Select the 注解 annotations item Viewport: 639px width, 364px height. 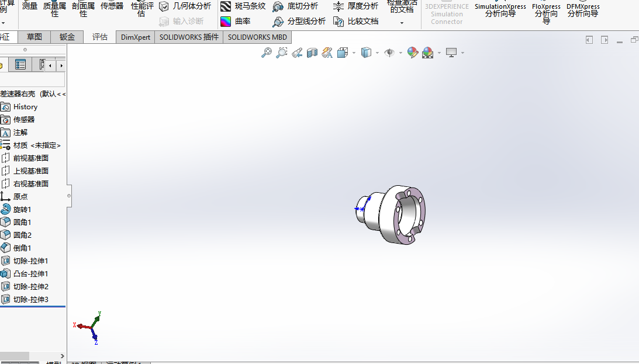[x=14, y=132]
